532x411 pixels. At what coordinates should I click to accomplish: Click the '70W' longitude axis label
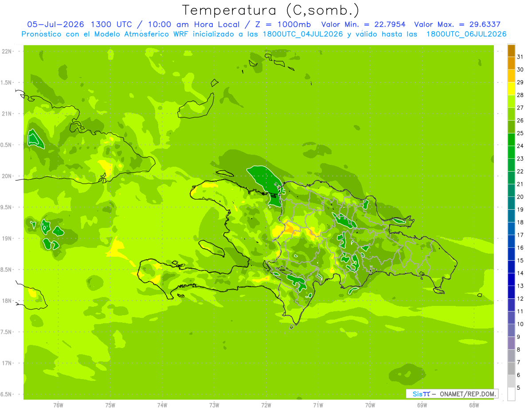tap(370, 405)
